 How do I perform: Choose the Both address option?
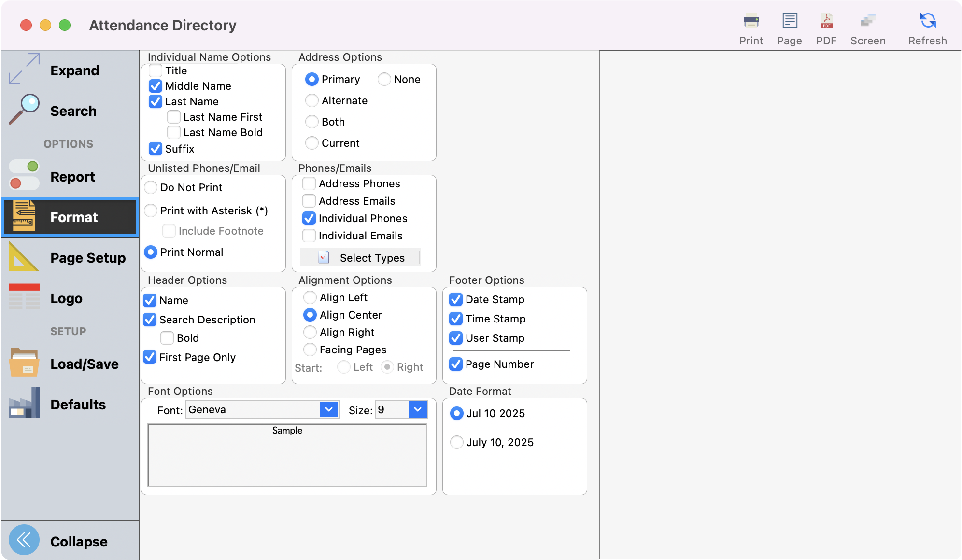click(x=311, y=122)
